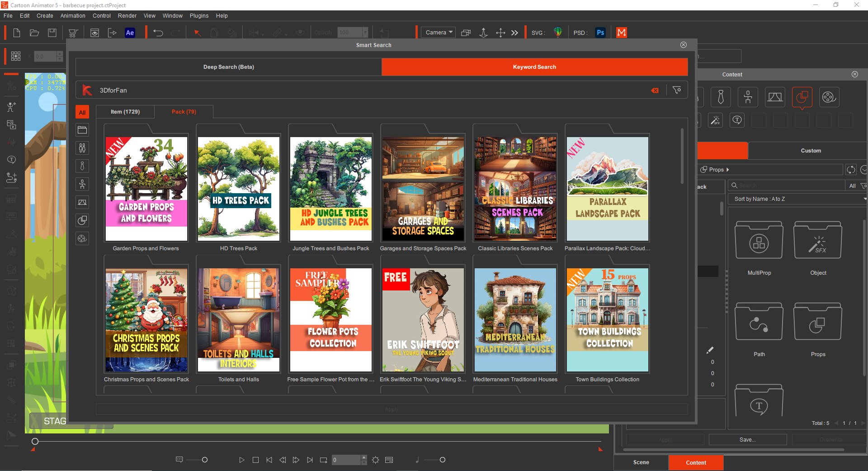The image size is (868, 471).
Task: Click the Save project disk icon
Action: pyautogui.click(x=52, y=33)
